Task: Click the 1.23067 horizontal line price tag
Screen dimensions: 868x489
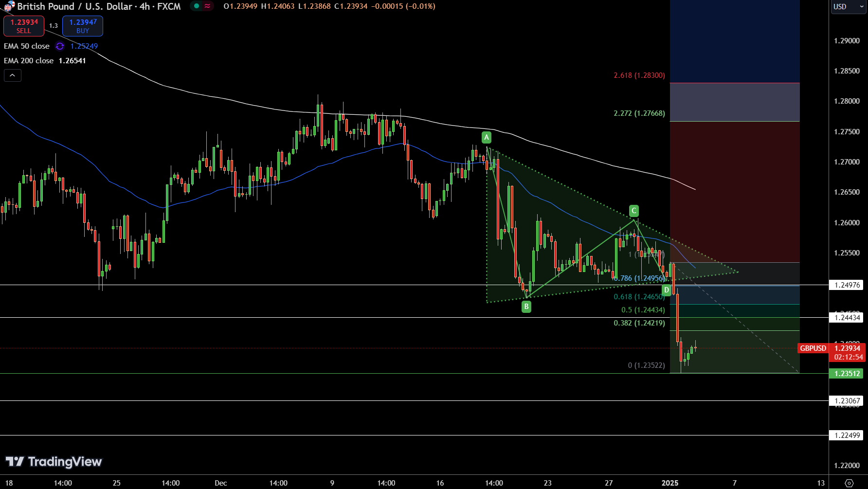Action: tap(847, 401)
